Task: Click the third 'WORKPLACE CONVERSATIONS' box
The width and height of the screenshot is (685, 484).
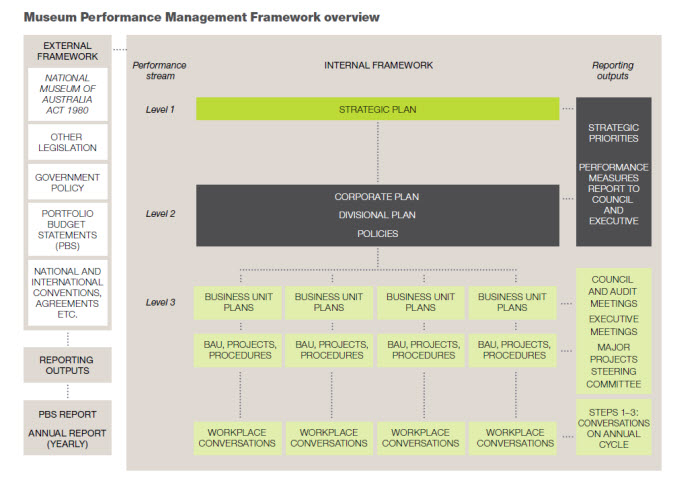Action: pos(421,438)
